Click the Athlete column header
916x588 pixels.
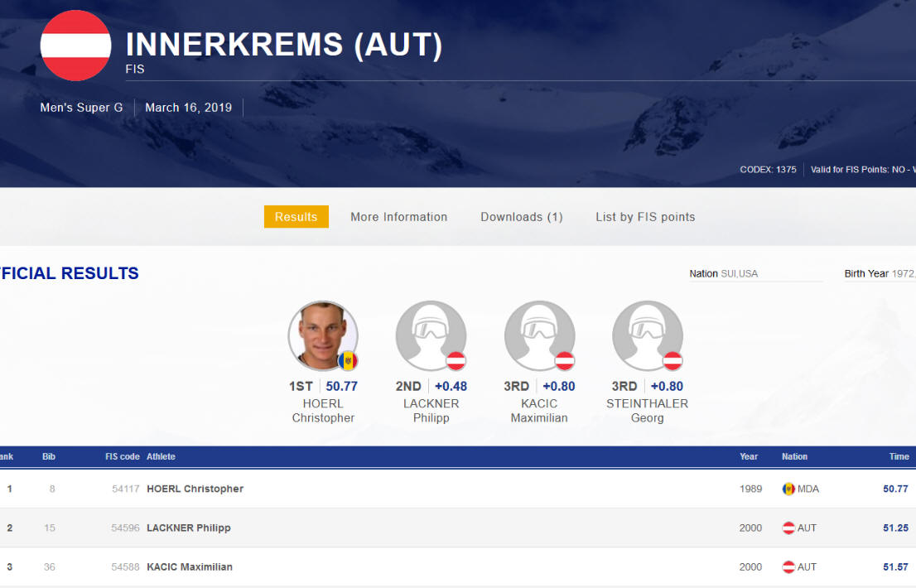pos(161,456)
